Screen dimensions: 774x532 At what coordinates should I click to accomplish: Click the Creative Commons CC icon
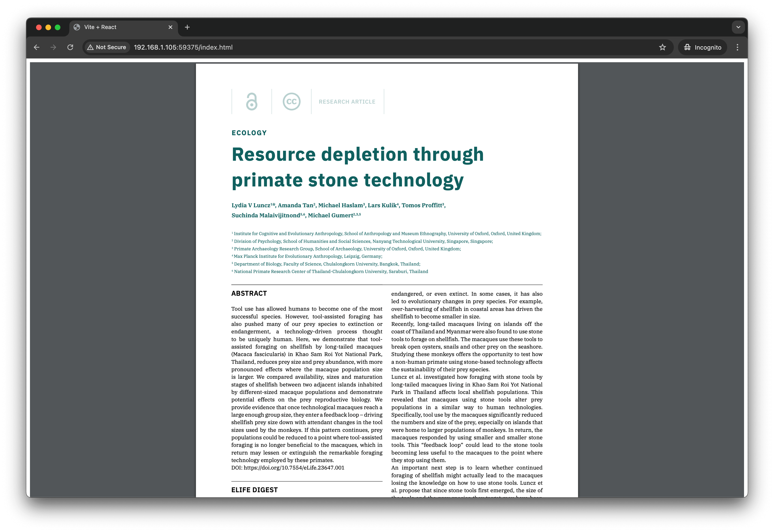291,101
